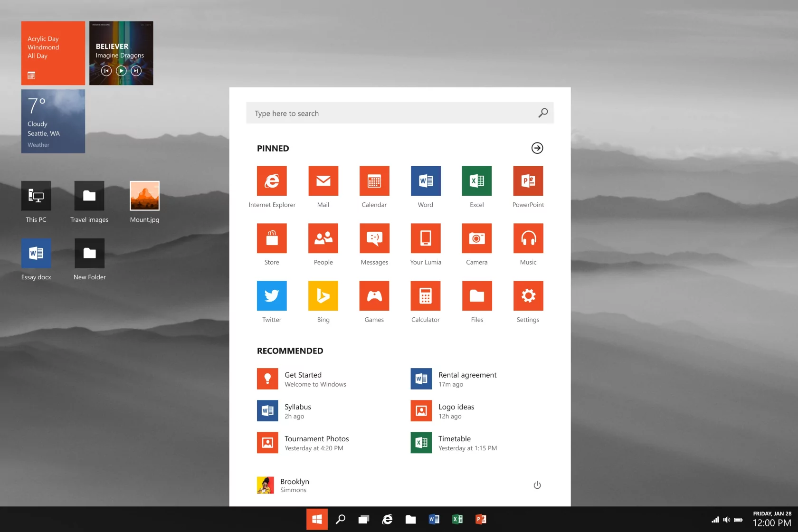Open the Games app tile
Image resolution: width=798 pixels, height=532 pixels.
tap(374, 296)
